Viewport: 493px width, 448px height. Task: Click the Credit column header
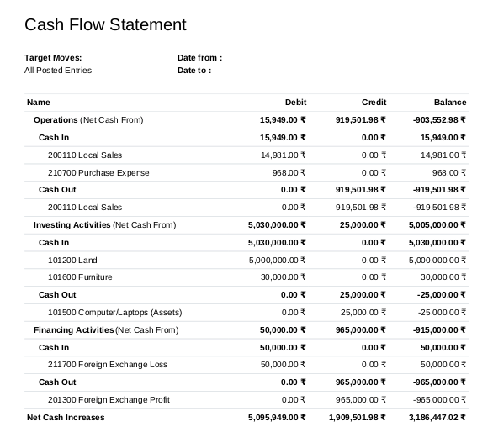click(x=374, y=103)
